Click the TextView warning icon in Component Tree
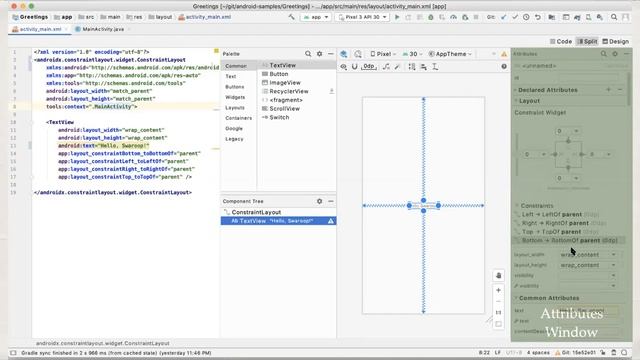This screenshot has width=640, height=360. pyautogui.click(x=331, y=221)
